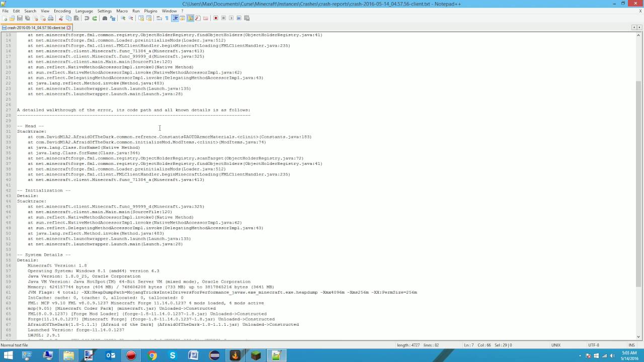This screenshot has width=644, height=362.
Task: Open the Window menu
Action: click(x=169, y=11)
